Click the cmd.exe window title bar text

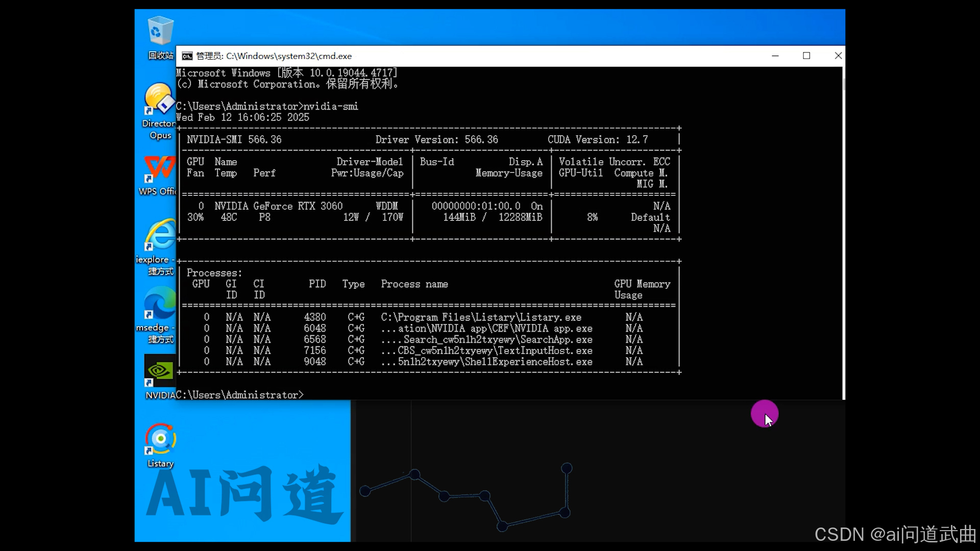coord(274,56)
